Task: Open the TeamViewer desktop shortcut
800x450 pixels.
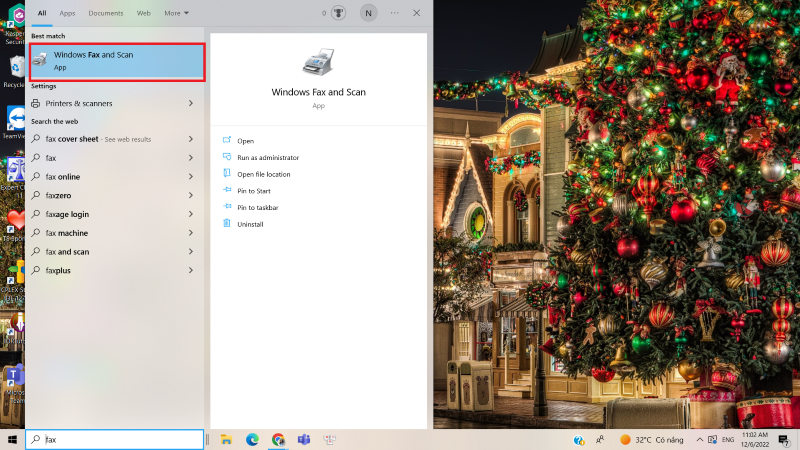Action: [x=14, y=122]
